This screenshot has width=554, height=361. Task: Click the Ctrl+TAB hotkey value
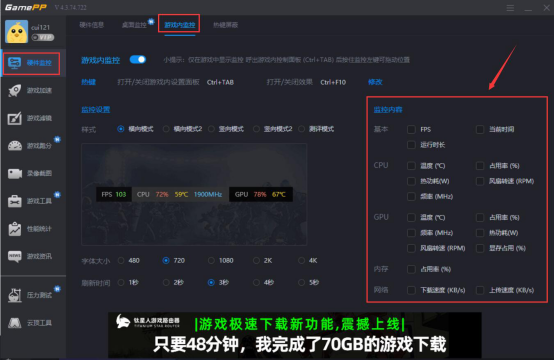tap(220, 82)
